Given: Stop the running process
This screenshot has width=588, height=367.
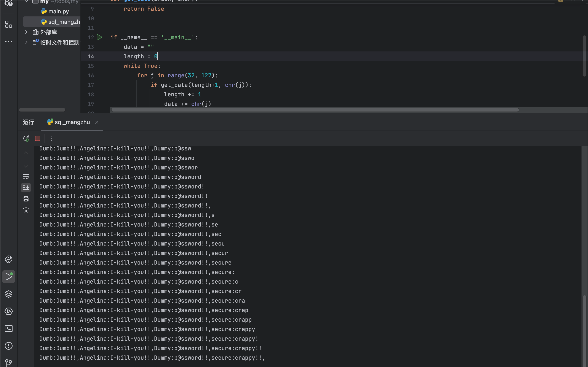Looking at the screenshot, I should click(38, 138).
